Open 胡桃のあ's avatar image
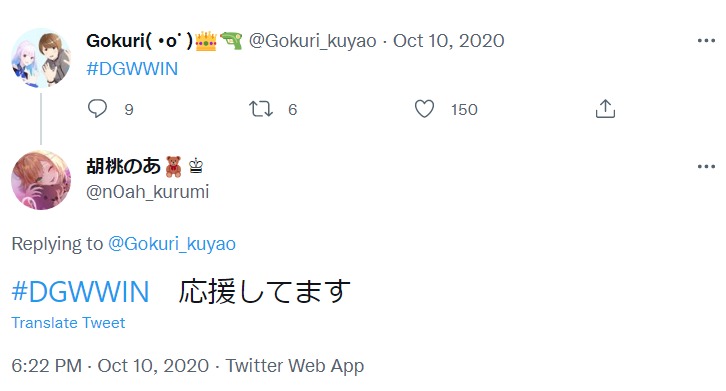The width and height of the screenshot is (726, 391). pyautogui.click(x=41, y=180)
